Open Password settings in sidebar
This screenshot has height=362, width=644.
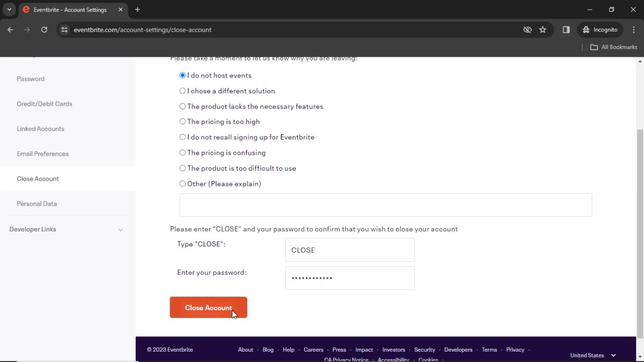[x=31, y=79]
